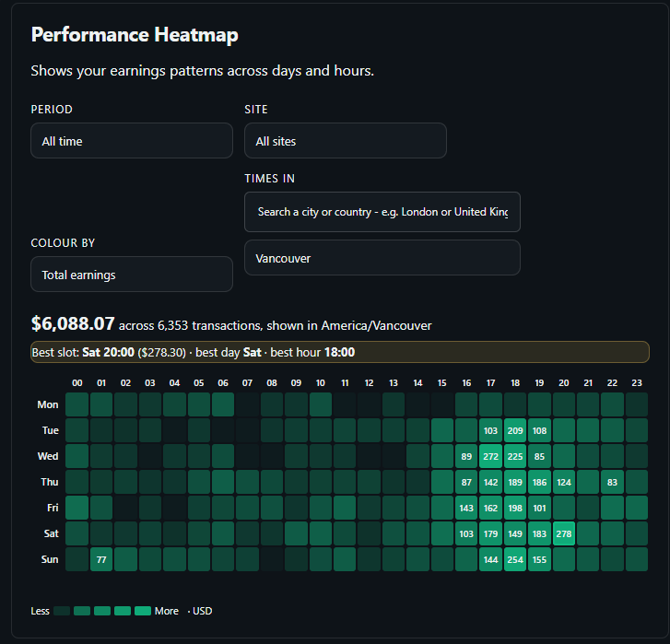The image size is (670, 644).
Task: Select the Thu 17:00 cell labeled 142
Action: coord(490,482)
